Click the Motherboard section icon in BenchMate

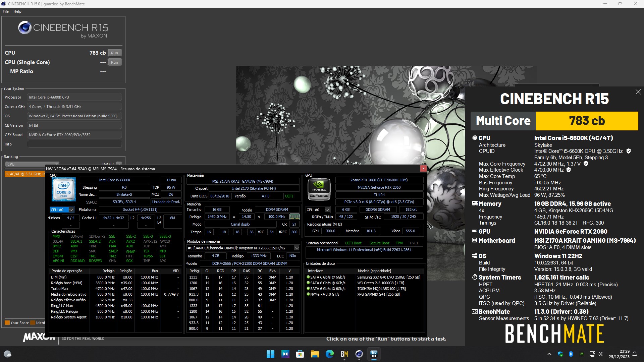(x=475, y=240)
